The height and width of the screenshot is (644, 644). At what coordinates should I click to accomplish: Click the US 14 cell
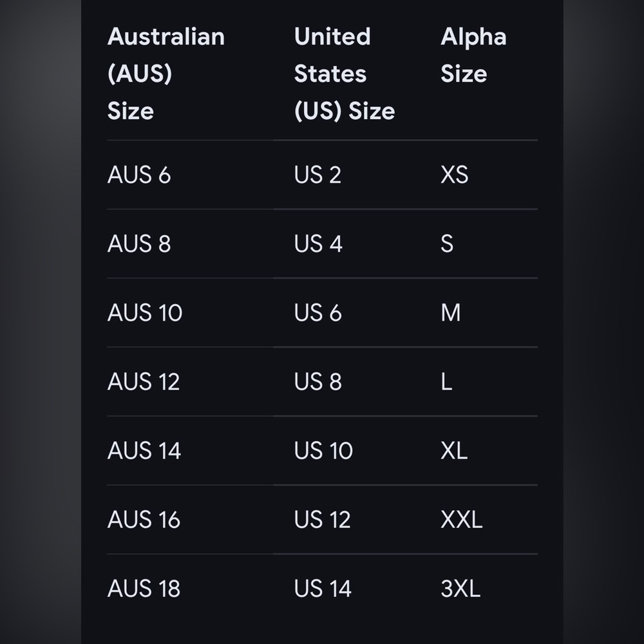click(323, 589)
